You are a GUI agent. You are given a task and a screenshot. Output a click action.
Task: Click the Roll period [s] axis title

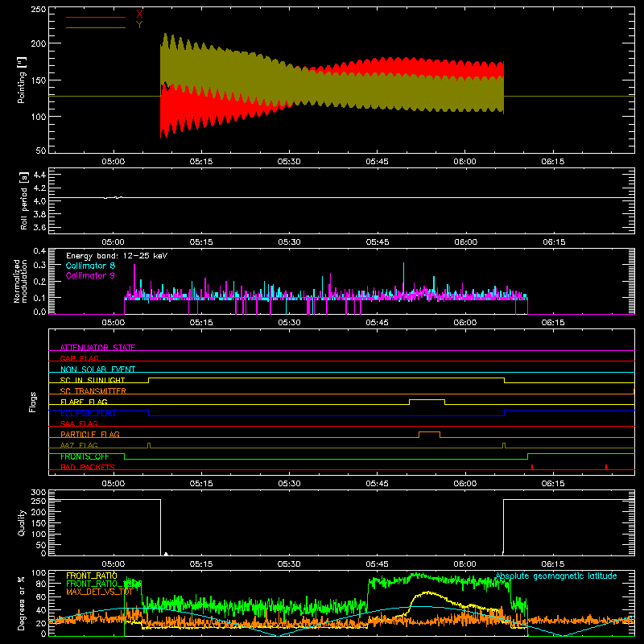click(24, 200)
